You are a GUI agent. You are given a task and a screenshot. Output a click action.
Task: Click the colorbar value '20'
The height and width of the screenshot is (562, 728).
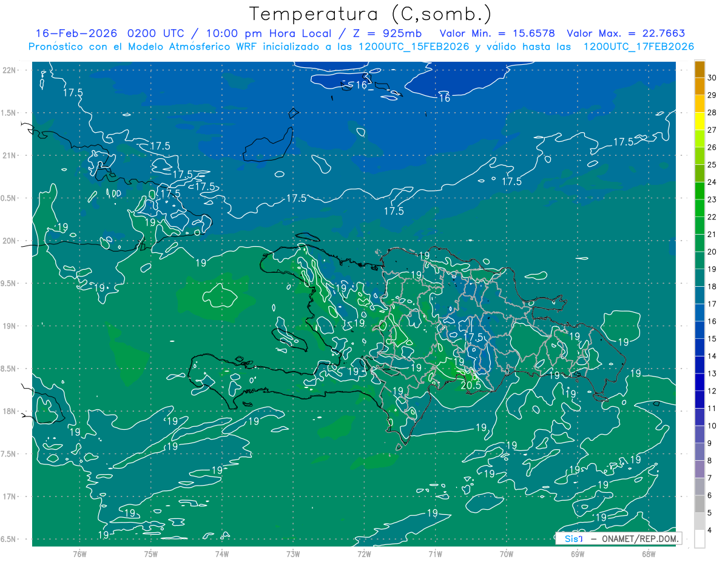coord(712,252)
